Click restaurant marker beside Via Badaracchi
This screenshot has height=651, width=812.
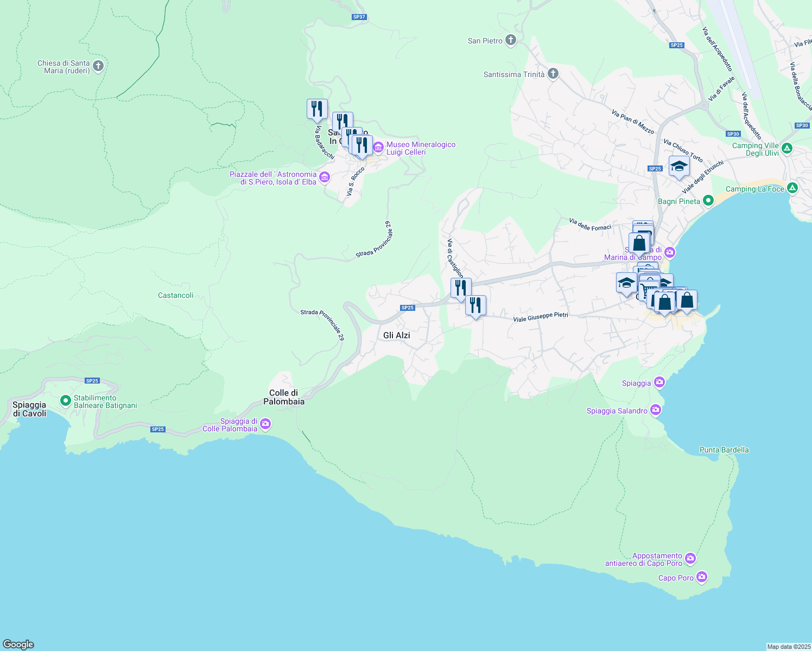[x=317, y=110]
